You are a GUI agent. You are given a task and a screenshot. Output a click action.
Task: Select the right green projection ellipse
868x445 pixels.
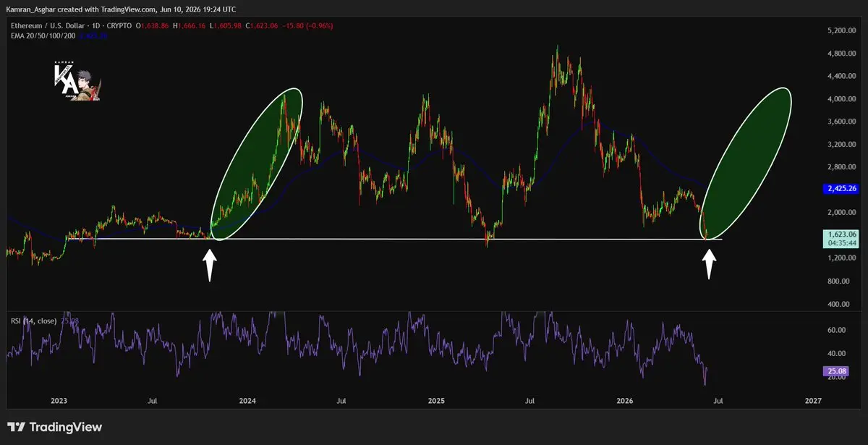click(x=749, y=164)
